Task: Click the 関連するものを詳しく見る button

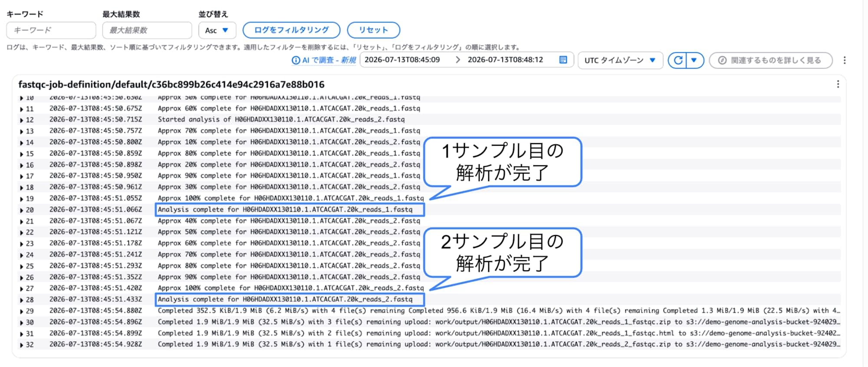Action: 770,60
